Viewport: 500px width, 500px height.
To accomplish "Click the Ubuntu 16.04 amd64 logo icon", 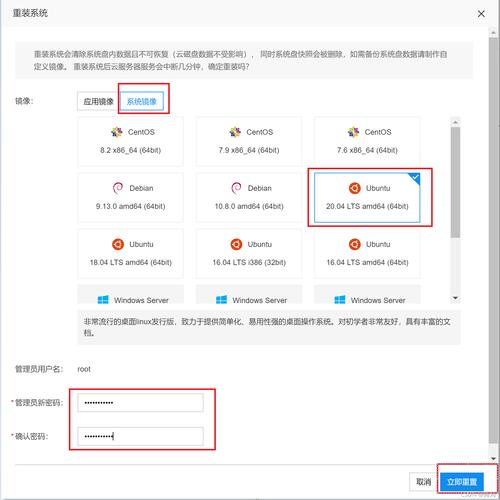I will pos(355,244).
